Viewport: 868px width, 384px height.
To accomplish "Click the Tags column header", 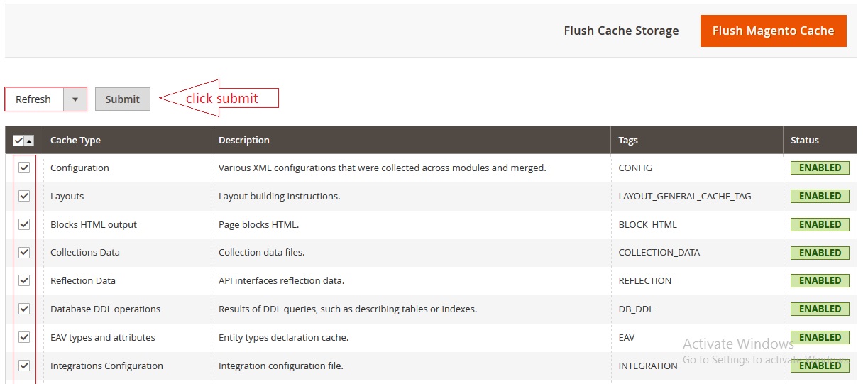I will click(628, 141).
